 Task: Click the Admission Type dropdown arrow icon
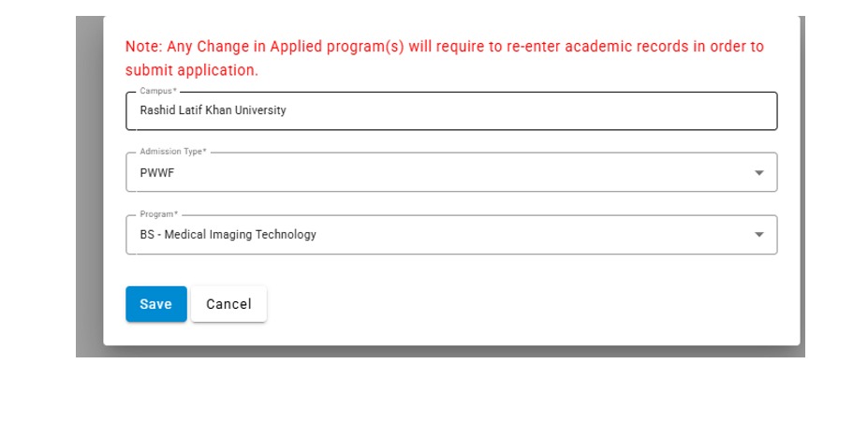(x=759, y=173)
